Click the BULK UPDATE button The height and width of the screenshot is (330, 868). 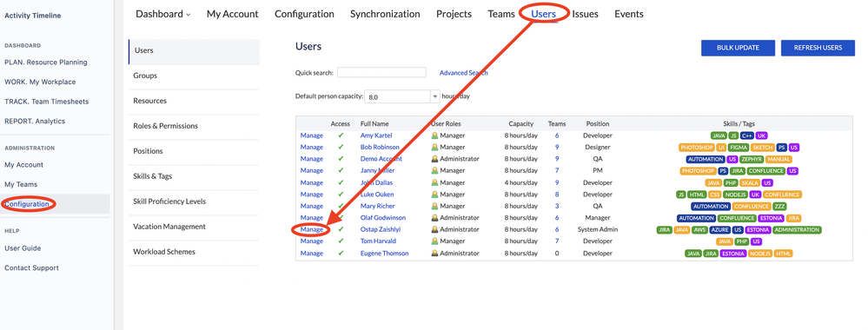[738, 48]
